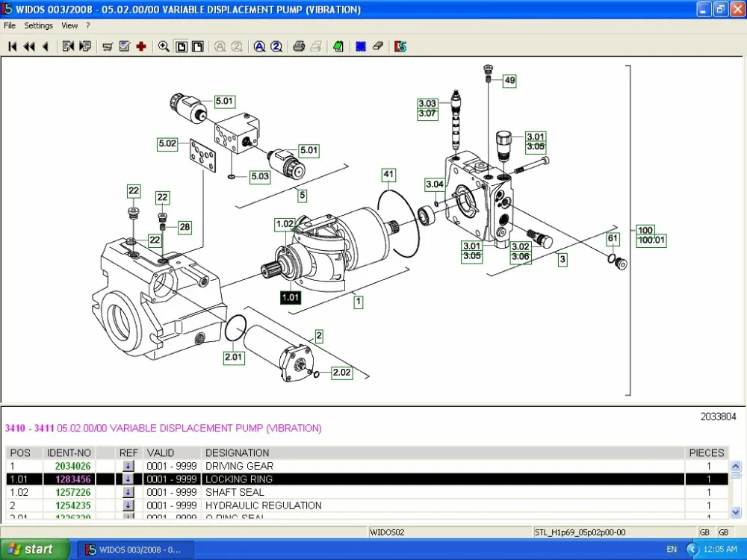This screenshot has width=747, height=560.
Task: Open the shopping cart icon
Action: tap(108, 46)
